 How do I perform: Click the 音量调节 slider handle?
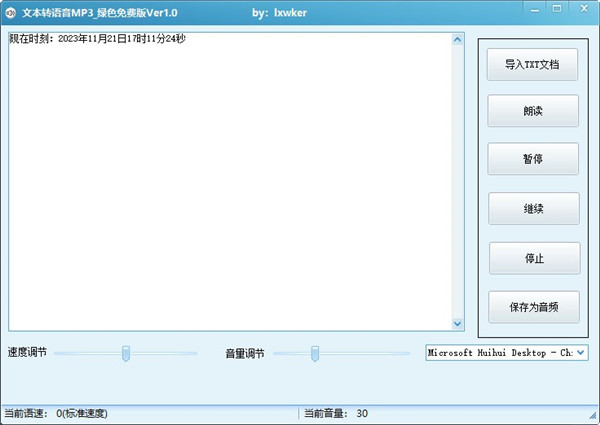315,353
